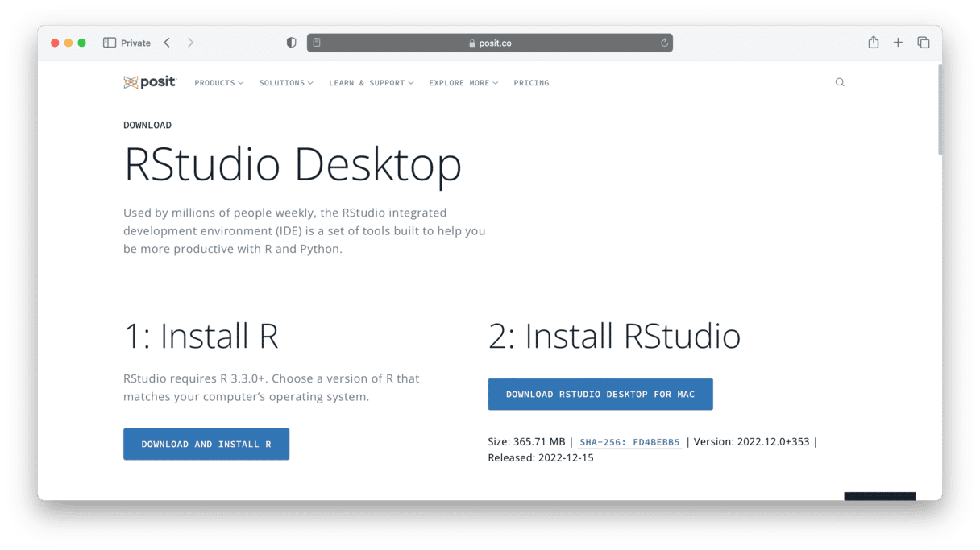Viewport: 980px width, 550px height.
Task: Open a new tab with the plus icon
Action: (x=898, y=43)
